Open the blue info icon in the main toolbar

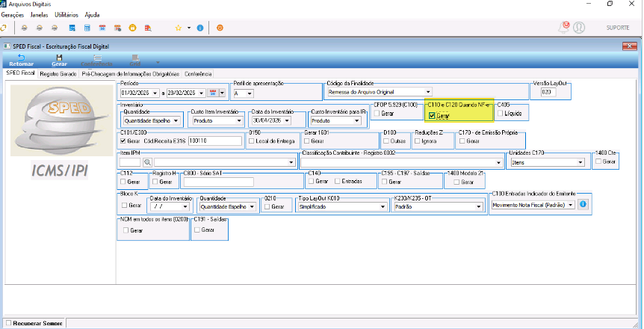tap(200, 28)
